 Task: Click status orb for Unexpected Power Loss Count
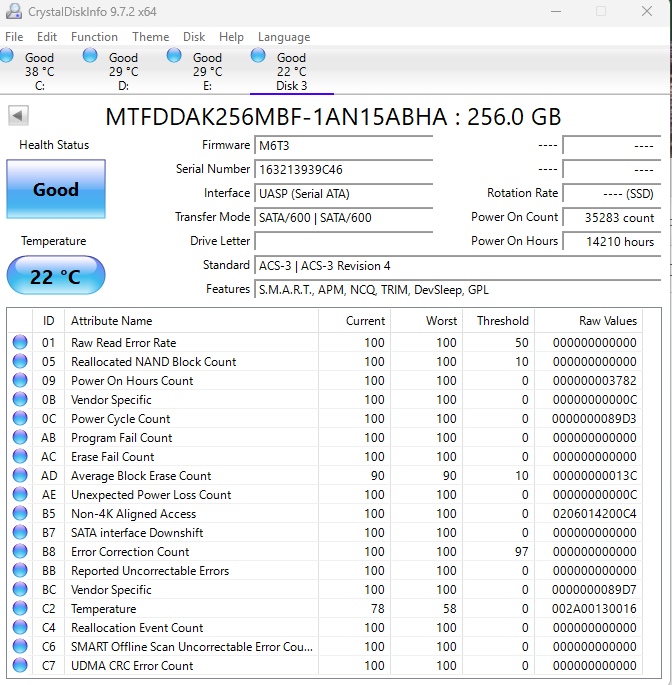(x=20, y=494)
